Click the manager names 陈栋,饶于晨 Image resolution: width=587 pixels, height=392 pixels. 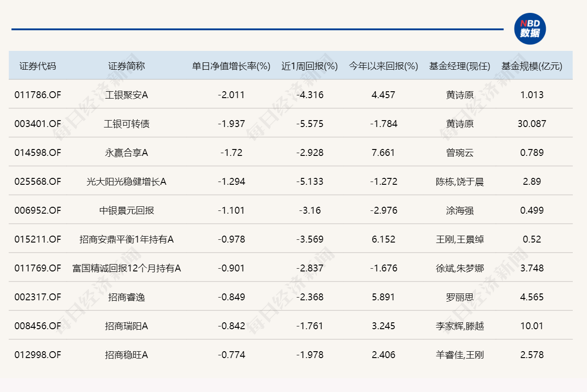click(460, 182)
